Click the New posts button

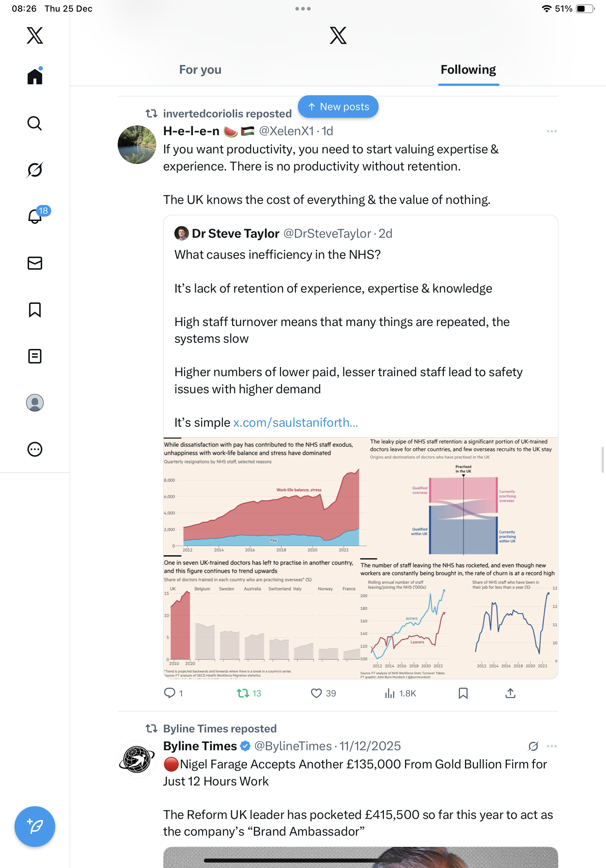pyautogui.click(x=338, y=107)
